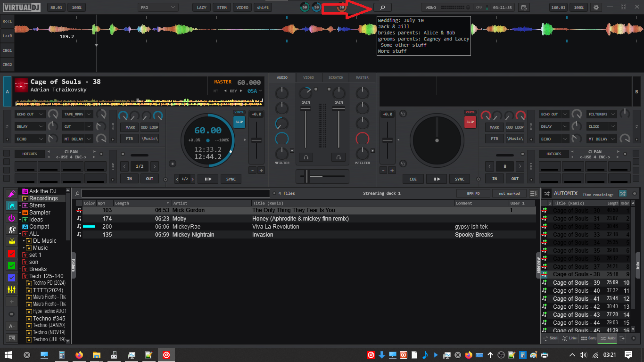Click the cyan shortcut arrow sidebar icon

coord(12,206)
